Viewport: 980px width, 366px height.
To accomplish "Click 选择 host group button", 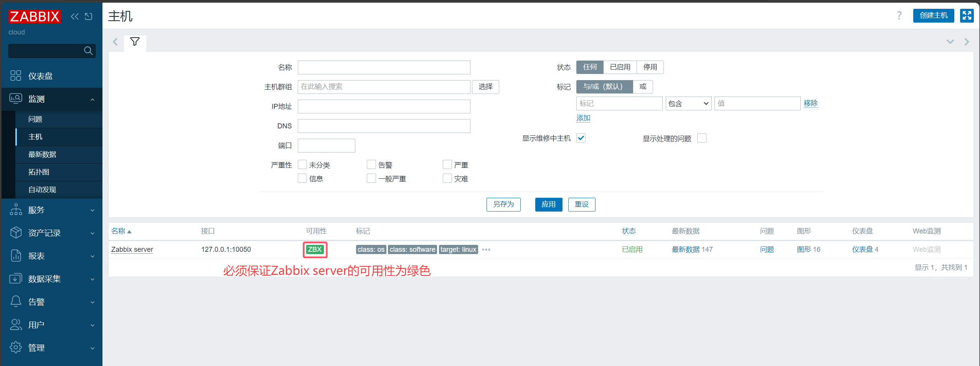I will [485, 87].
